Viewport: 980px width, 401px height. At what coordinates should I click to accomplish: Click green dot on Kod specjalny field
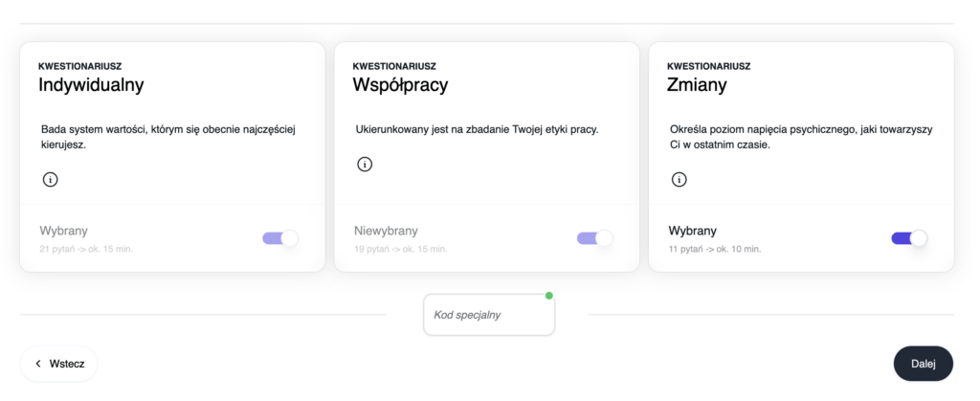548,296
